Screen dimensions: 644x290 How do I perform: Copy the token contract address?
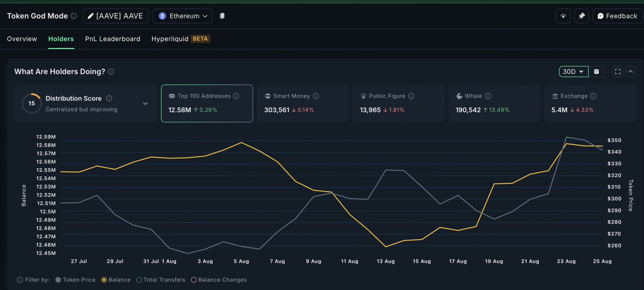pos(222,16)
